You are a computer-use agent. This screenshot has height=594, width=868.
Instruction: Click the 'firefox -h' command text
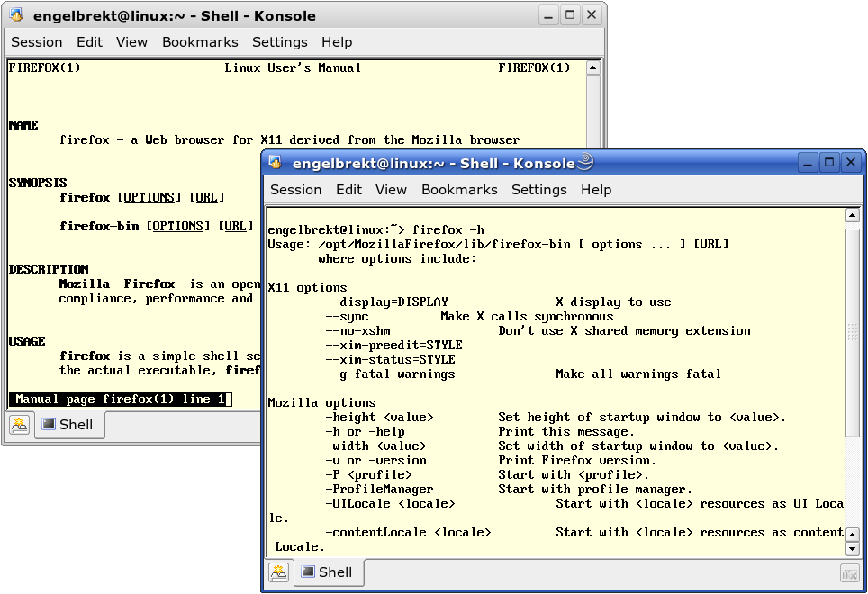(x=448, y=229)
